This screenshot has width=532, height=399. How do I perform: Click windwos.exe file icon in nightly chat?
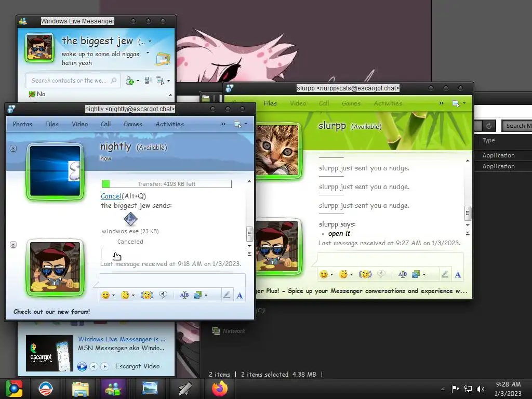(x=130, y=219)
